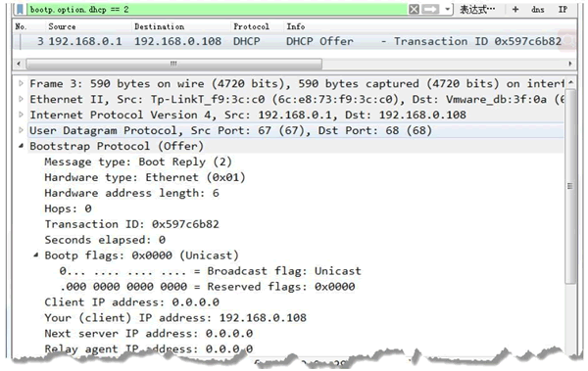
Task: Select the Reserved flags: 0x0000 line
Action: [x=207, y=287]
